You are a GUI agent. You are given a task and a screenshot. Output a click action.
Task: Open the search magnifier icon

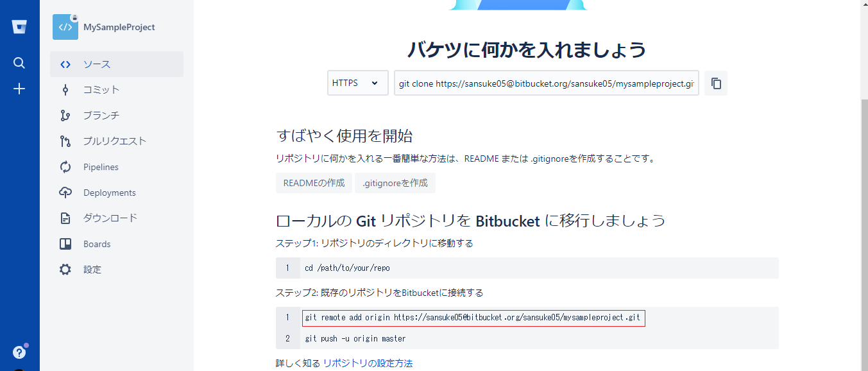click(x=19, y=62)
